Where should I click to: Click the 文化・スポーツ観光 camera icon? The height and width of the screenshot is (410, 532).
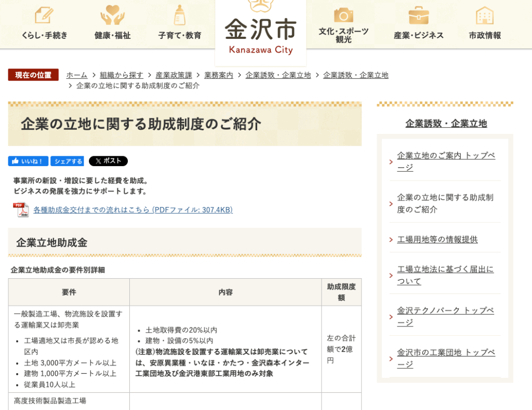pos(343,15)
